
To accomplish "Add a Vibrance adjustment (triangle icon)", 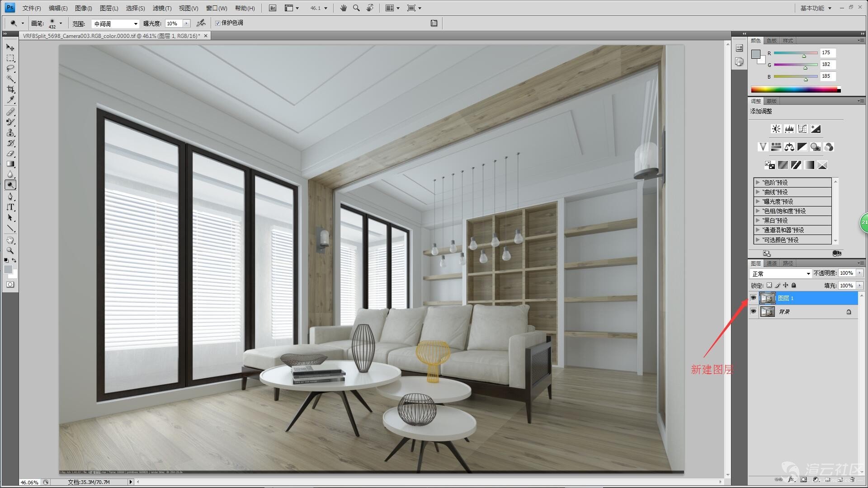I will pos(763,147).
